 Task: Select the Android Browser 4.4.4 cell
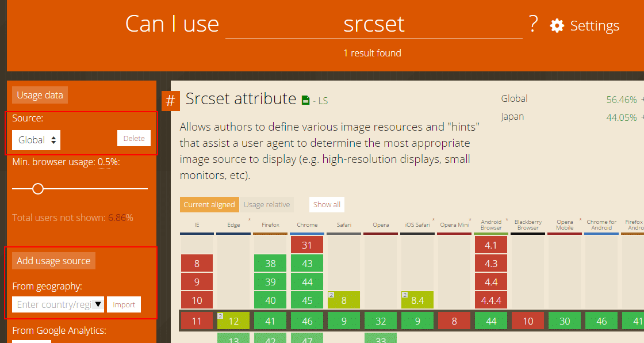coord(491,300)
